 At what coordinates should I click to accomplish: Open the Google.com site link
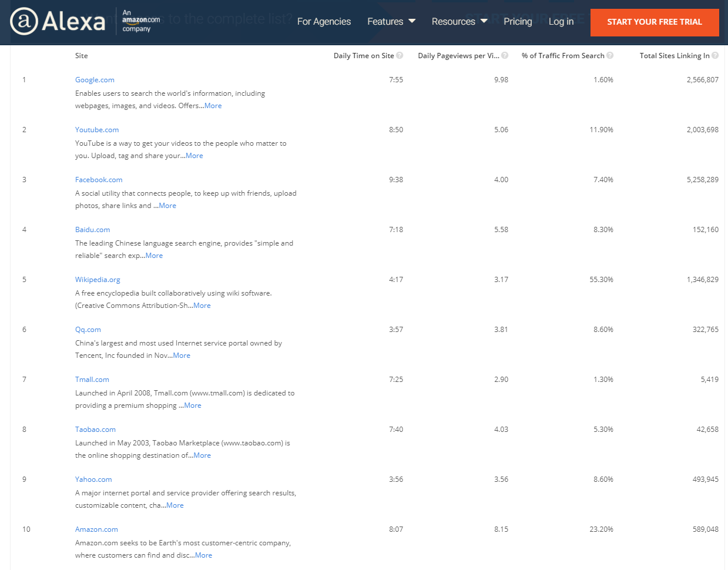coord(95,80)
